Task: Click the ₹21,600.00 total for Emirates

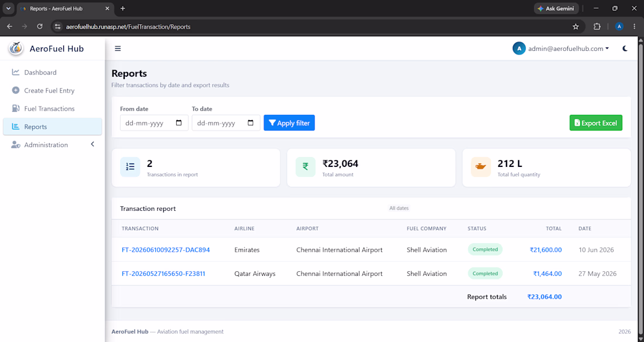Action: pos(546,250)
